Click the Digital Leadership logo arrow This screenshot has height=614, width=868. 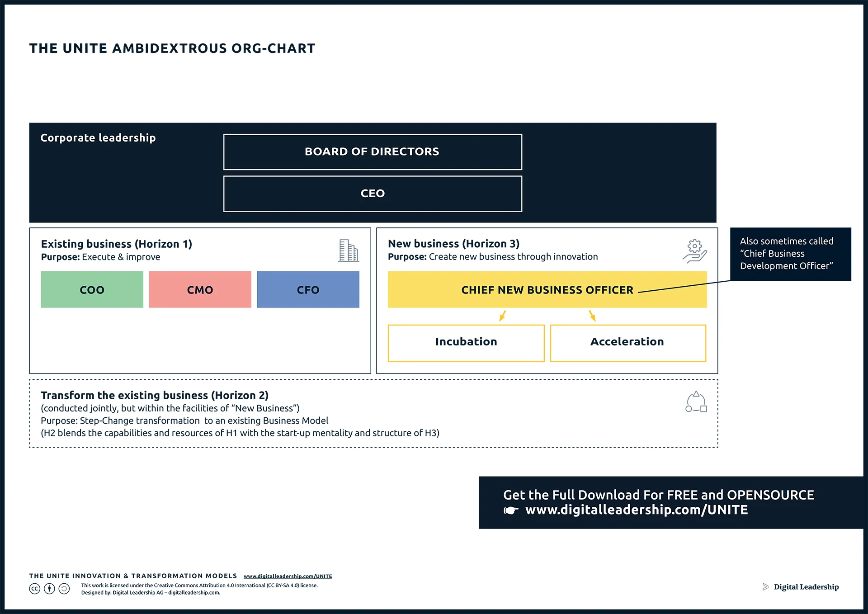(x=765, y=587)
